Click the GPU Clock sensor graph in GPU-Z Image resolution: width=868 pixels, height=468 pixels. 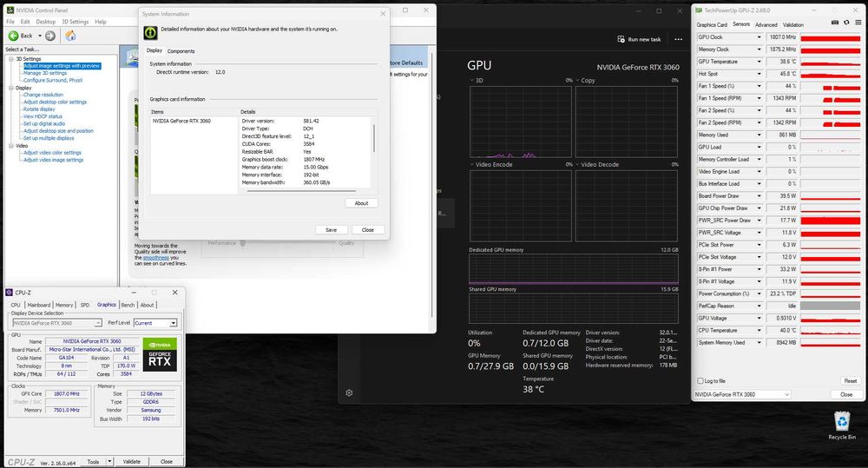pos(831,37)
